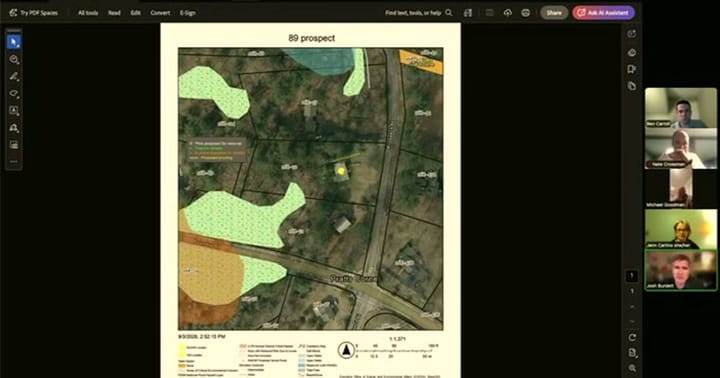Open the save/print document icon
720x378 pixels.
(467, 13)
